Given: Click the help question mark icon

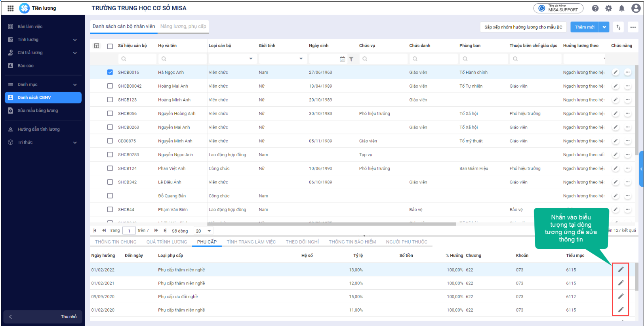Looking at the screenshot, I should [x=595, y=8].
